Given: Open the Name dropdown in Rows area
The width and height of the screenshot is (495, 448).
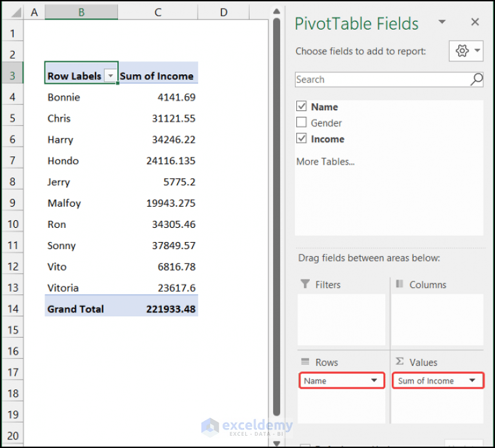Looking at the screenshot, I should click(374, 380).
